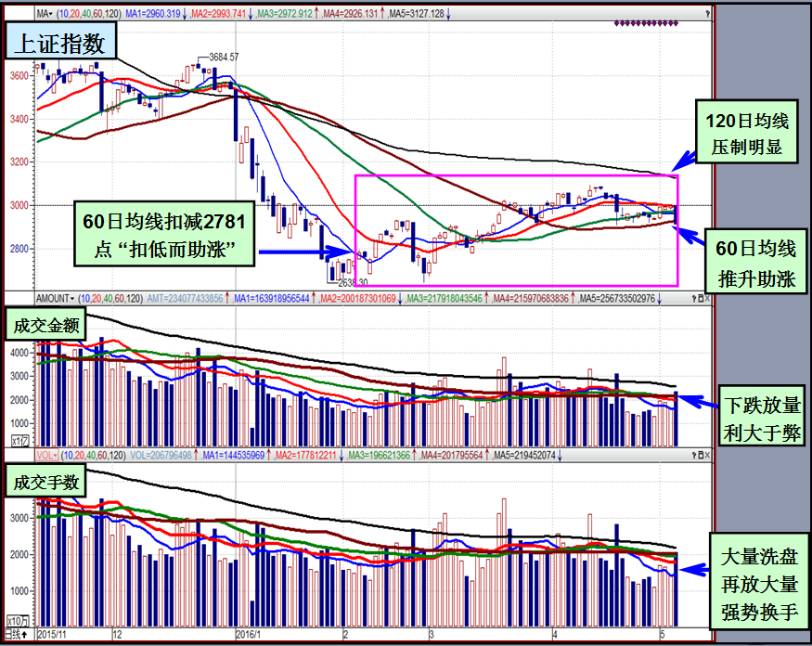
Task: Close the AMOUNT indicator panel
Action: click(707, 299)
